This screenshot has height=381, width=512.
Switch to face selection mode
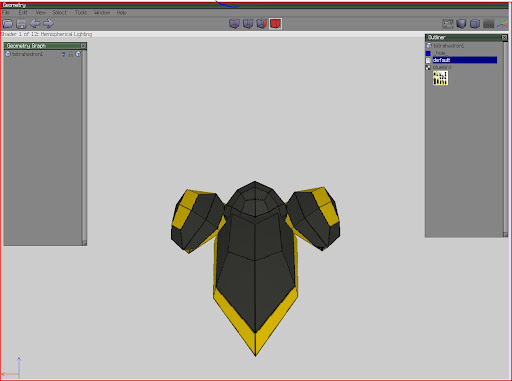262,24
